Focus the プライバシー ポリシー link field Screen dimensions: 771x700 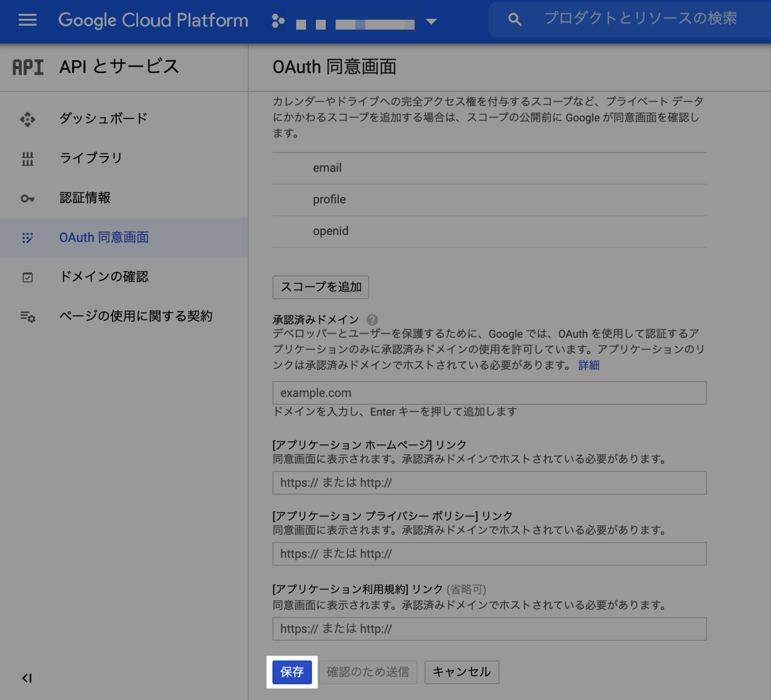489,554
